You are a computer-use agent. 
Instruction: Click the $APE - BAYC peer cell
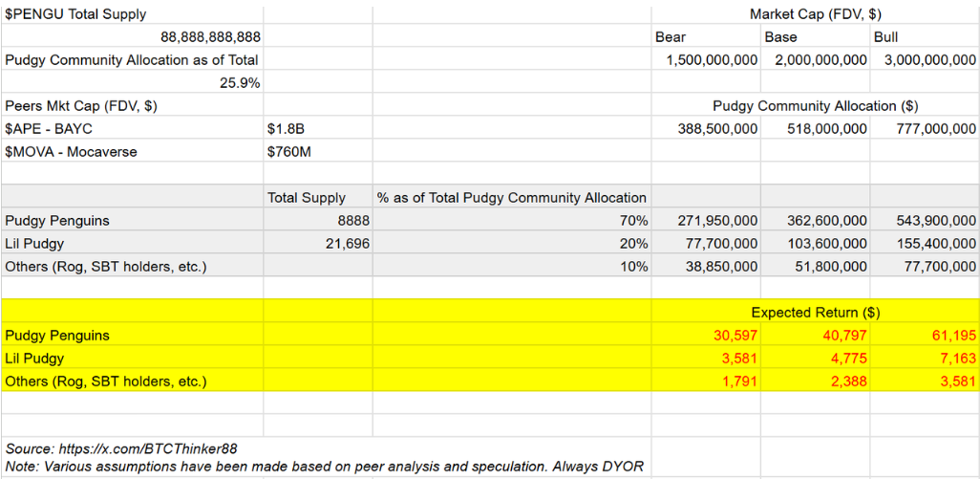[x=50, y=129]
